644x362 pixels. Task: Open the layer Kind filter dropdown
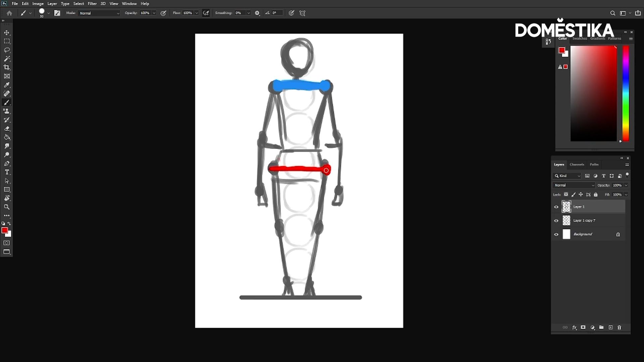567,176
